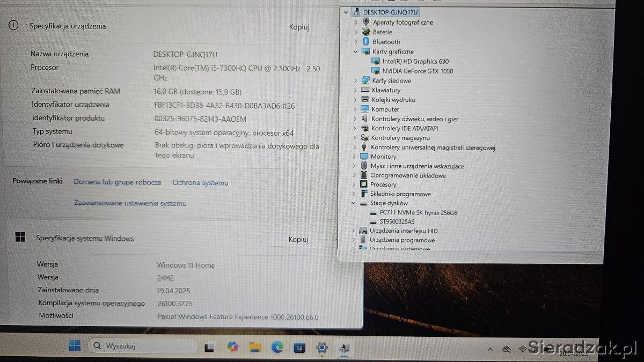Screen dimensions: 644x362
Task: Click the Monitory monitor icon
Action: [364, 157]
